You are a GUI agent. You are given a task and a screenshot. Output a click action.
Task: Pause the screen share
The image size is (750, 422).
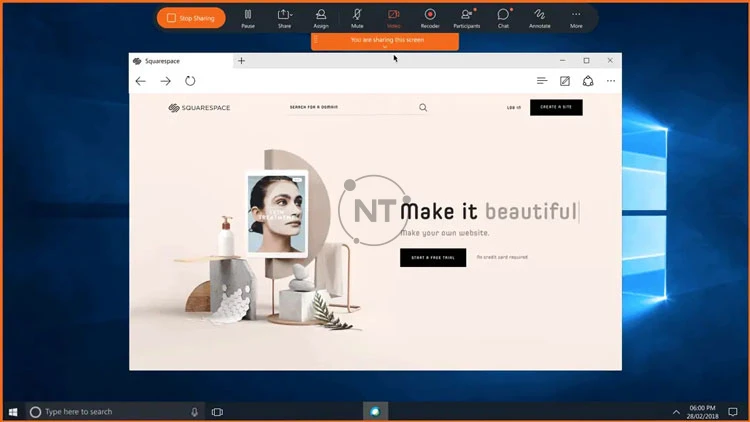click(249, 17)
